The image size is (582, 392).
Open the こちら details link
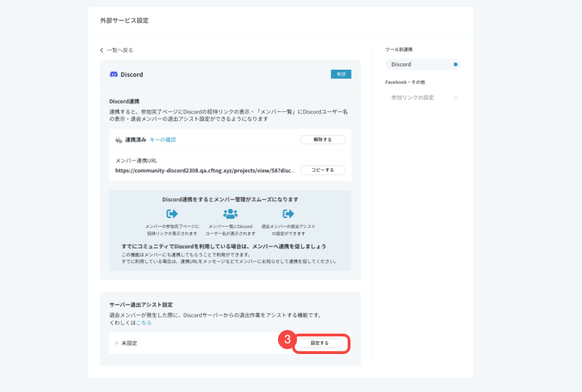[144, 322]
